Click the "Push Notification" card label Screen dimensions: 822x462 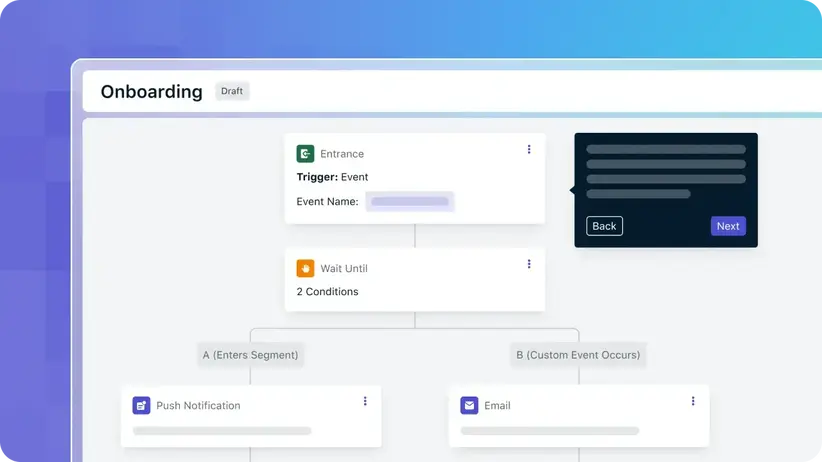click(198, 405)
